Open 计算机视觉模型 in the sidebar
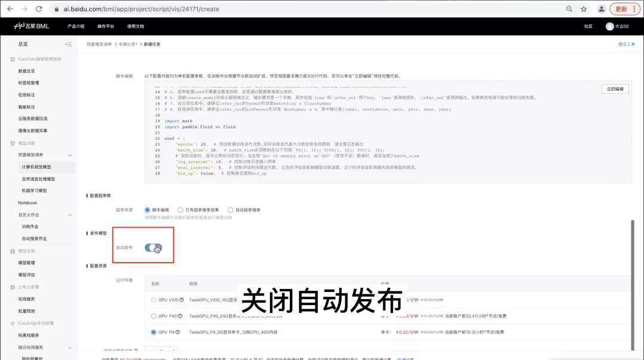Viewport: 644px width, 360px height. point(36,167)
